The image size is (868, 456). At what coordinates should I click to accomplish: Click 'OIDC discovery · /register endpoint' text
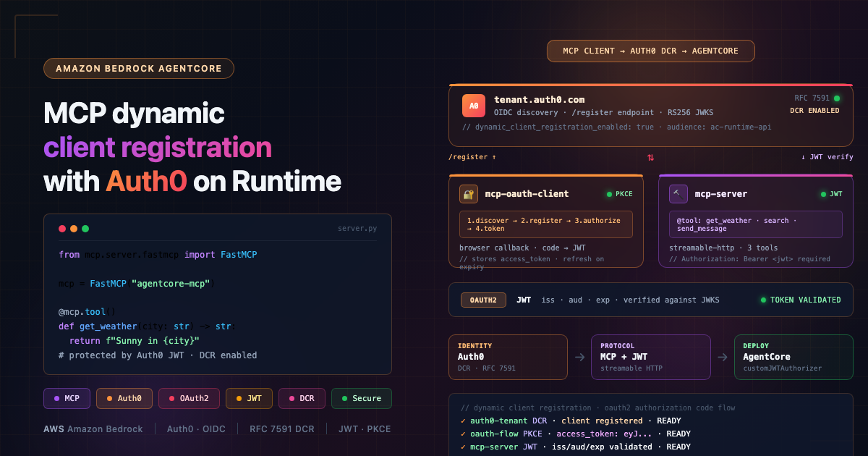click(x=605, y=113)
